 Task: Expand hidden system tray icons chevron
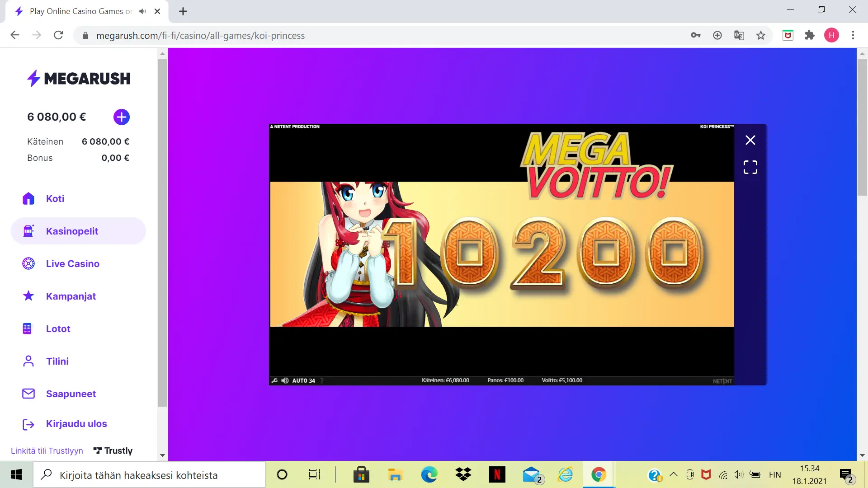pyautogui.click(x=673, y=474)
